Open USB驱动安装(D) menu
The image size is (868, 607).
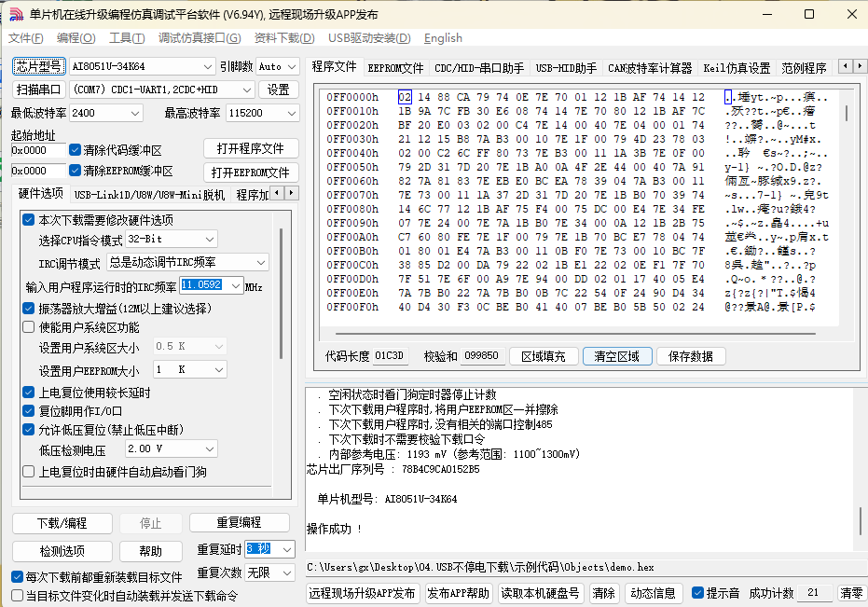369,38
